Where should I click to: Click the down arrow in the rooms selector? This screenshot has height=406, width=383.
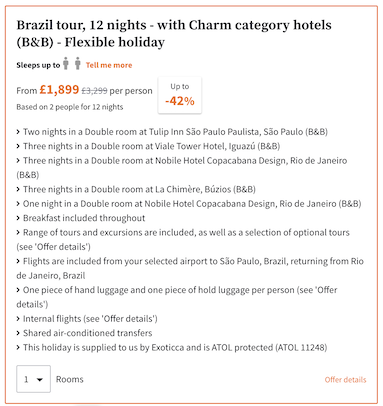(x=40, y=379)
